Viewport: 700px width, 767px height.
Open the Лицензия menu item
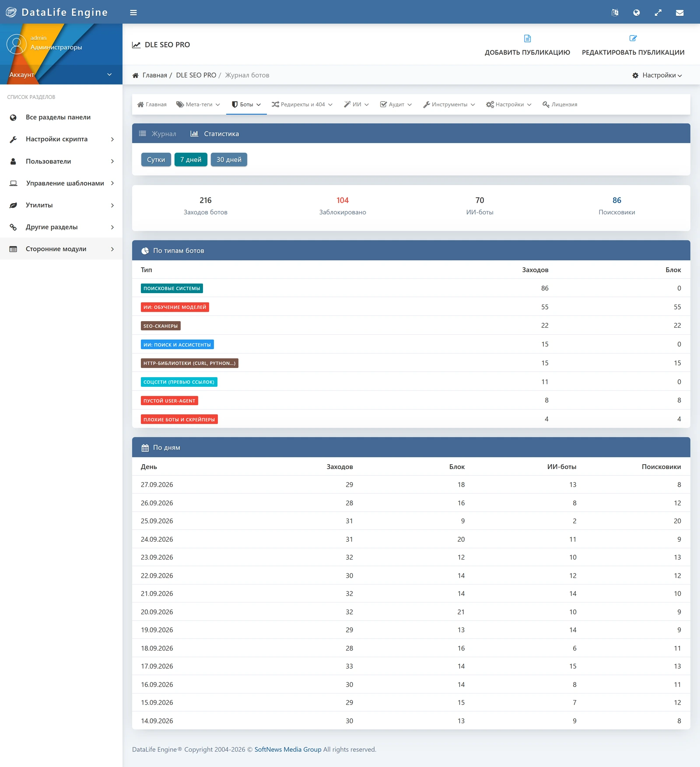560,105
